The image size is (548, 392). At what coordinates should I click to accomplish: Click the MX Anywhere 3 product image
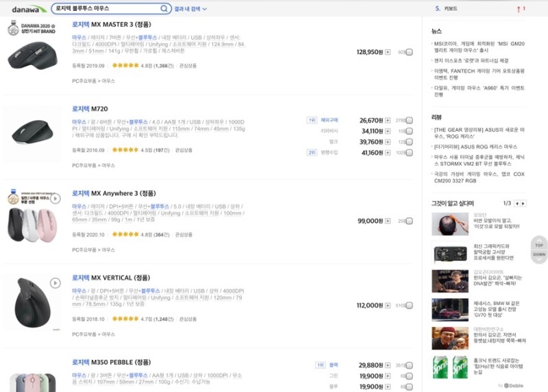tap(32, 225)
